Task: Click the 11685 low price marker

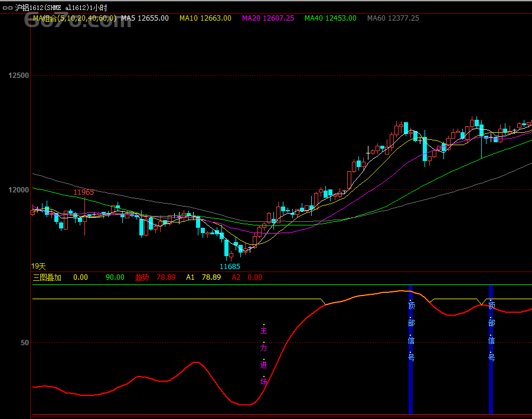Action: [x=230, y=267]
